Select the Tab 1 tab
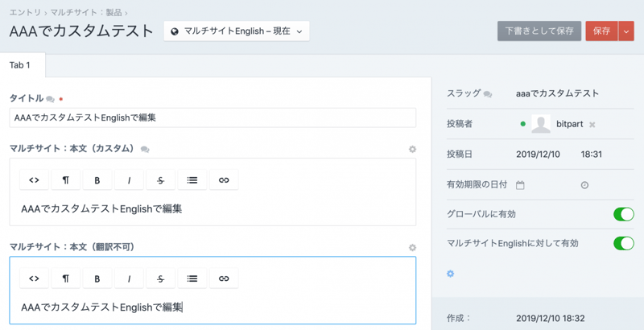The width and height of the screenshot is (644, 330). [23, 65]
